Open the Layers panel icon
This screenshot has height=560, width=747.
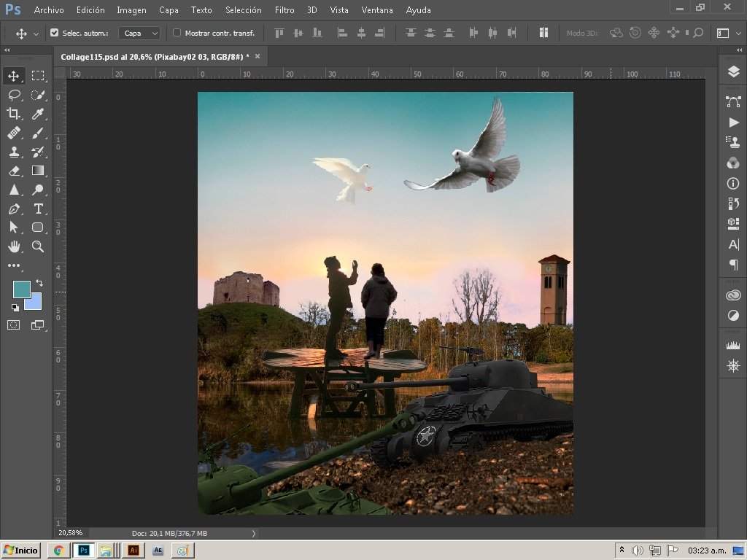[733, 71]
